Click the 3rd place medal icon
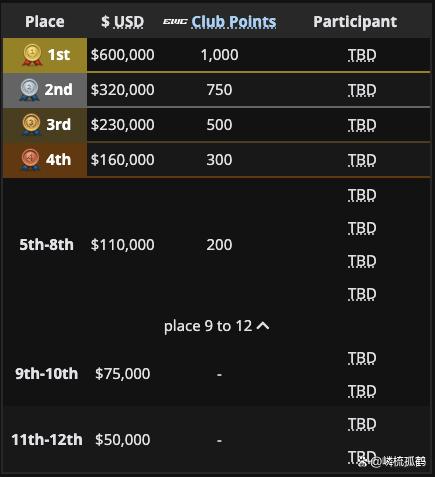Viewport: 435px width, 477px height. click(x=31, y=125)
